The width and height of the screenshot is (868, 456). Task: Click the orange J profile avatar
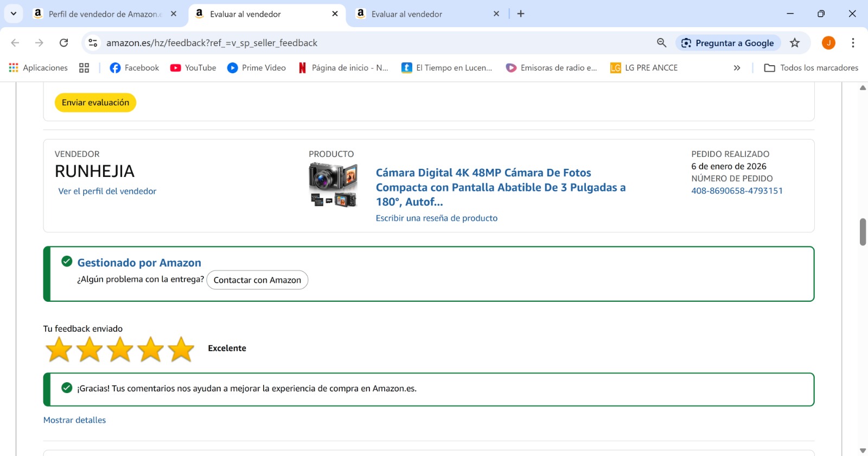coord(828,43)
